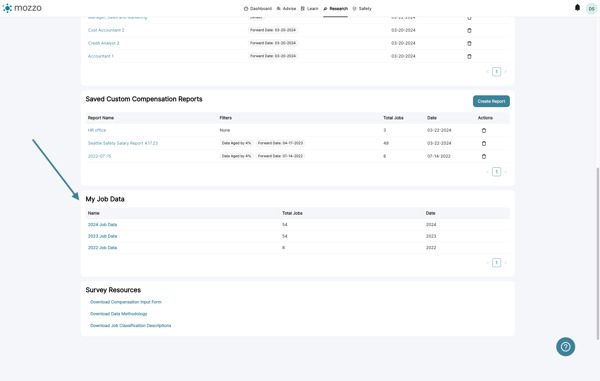This screenshot has height=381, width=600.
Task: Click the Forward Date: 07-14-2022 tag
Action: tap(280, 156)
